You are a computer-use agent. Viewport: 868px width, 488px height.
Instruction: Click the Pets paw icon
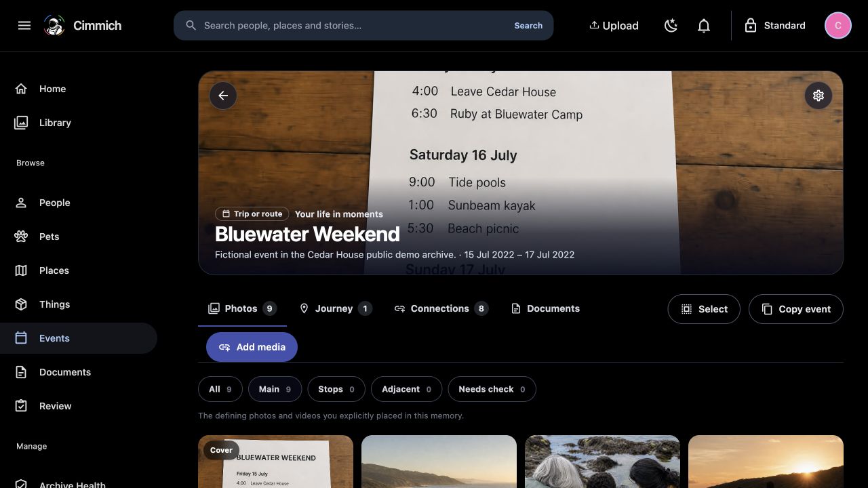coord(21,237)
